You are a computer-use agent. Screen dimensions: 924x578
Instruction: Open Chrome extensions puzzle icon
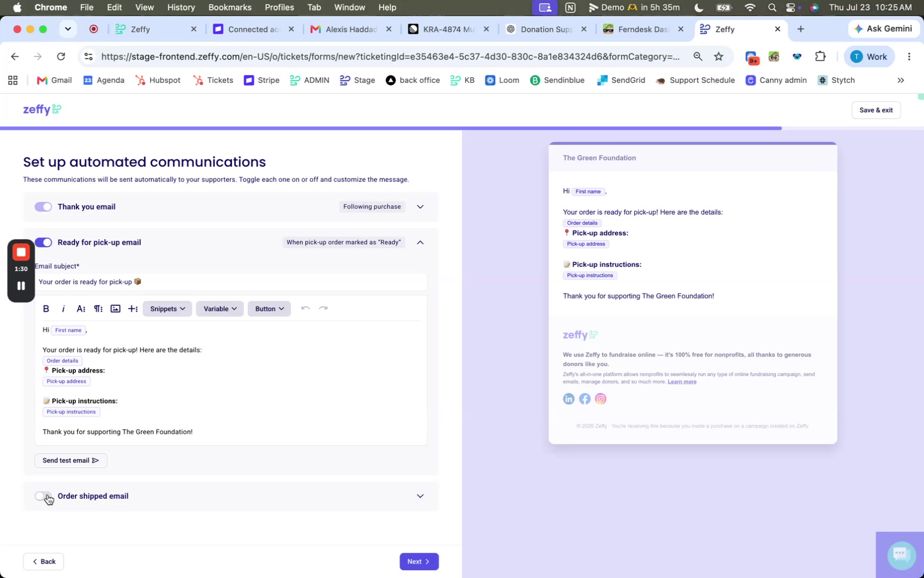[820, 57]
